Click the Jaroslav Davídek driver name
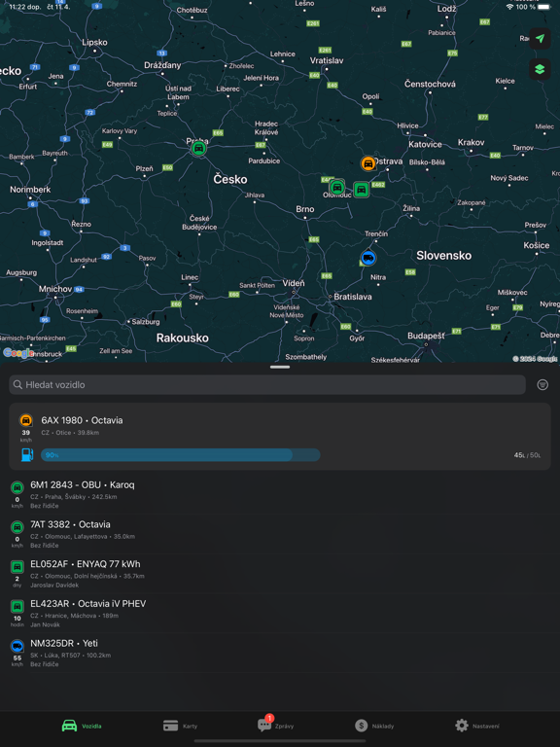Image resolution: width=560 pixels, height=747 pixels. pos(54,585)
